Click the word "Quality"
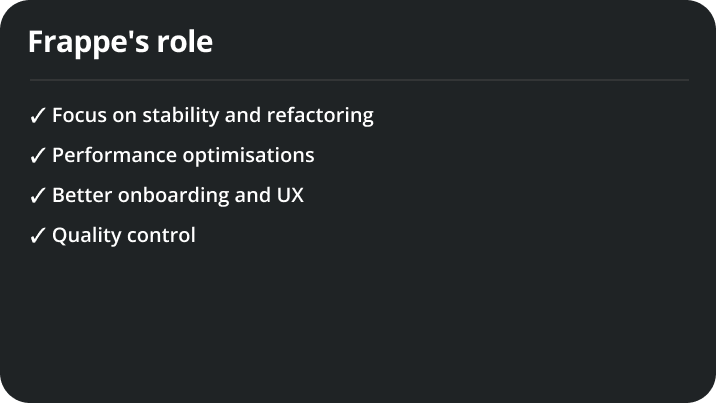The width and height of the screenshot is (716, 403). click(x=85, y=236)
